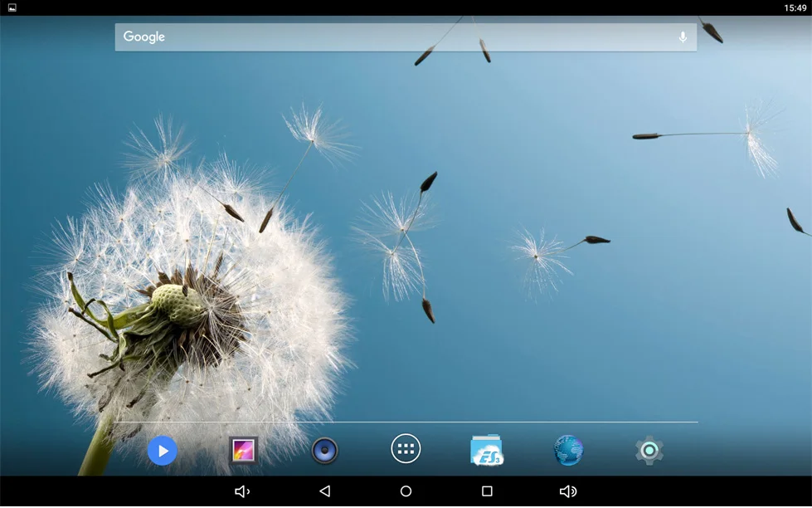Open the Music speaker app

[x=324, y=451]
